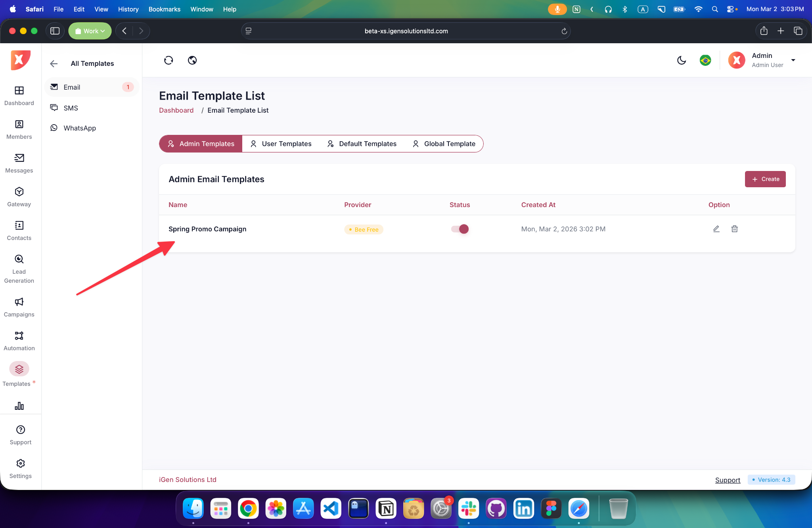Toggle Spring Promo Campaign status switch
This screenshot has width=812, height=528.
460,229
